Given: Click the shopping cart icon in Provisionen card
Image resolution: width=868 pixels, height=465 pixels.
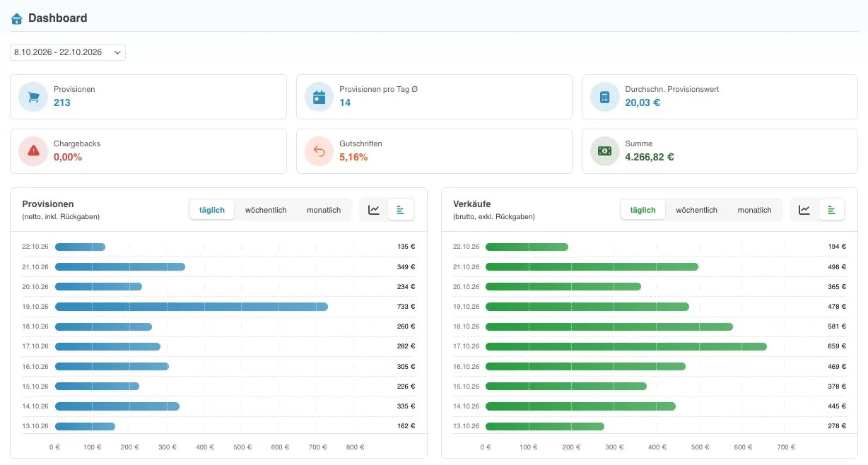Looking at the screenshot, I should coord(33,97).
